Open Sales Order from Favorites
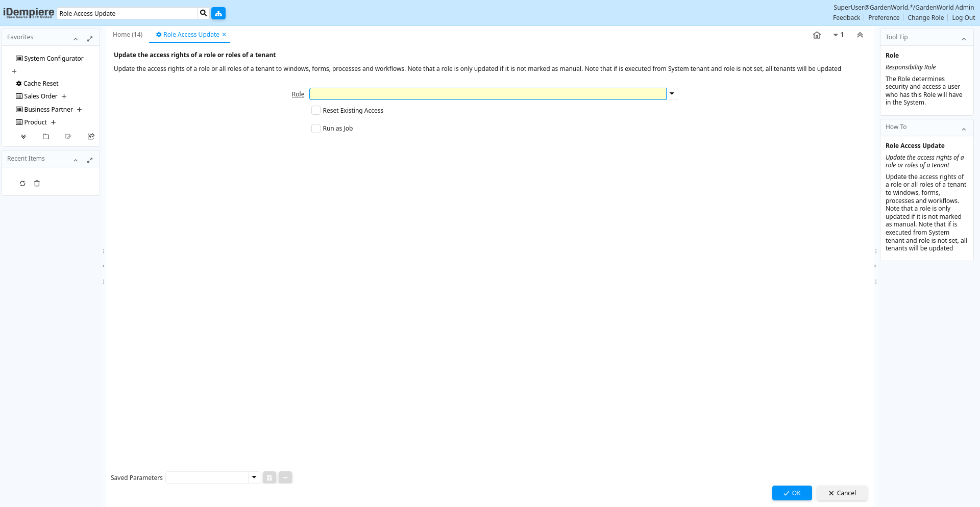This screenshot has height=507, width=980. pyautogui.click(x=41, y=96)
